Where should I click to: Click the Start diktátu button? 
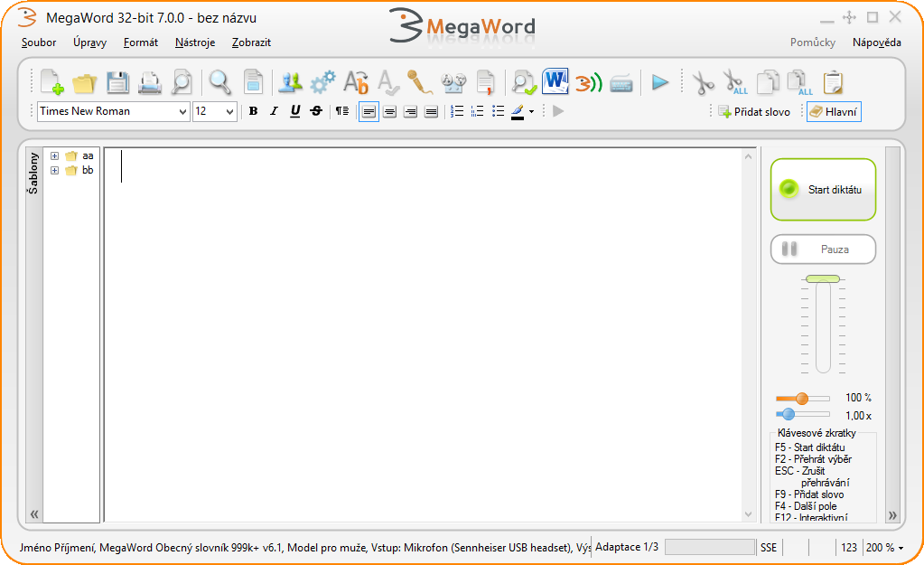pyautogui.click(x=823, y=189)
